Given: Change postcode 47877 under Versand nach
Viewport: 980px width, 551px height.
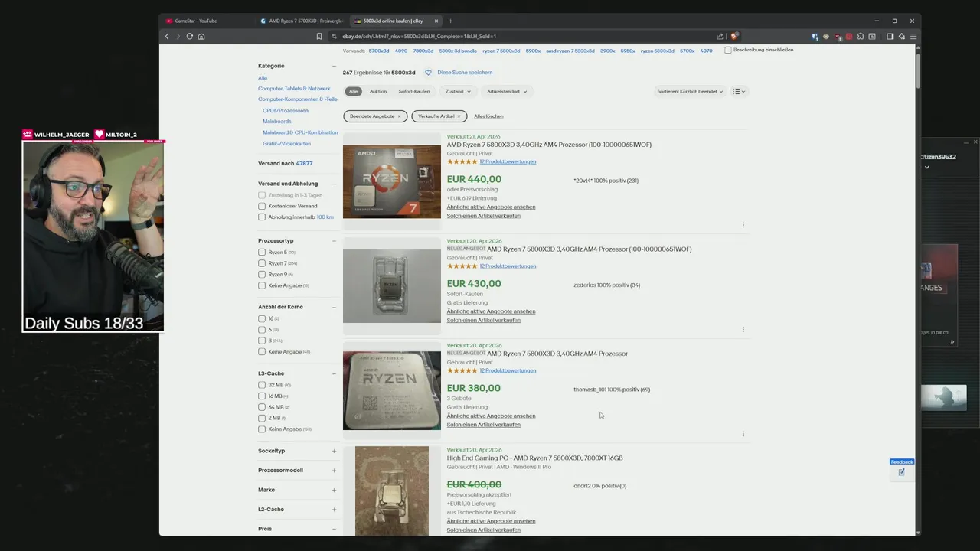Looking at the screenshot, I should coord(304,164).
